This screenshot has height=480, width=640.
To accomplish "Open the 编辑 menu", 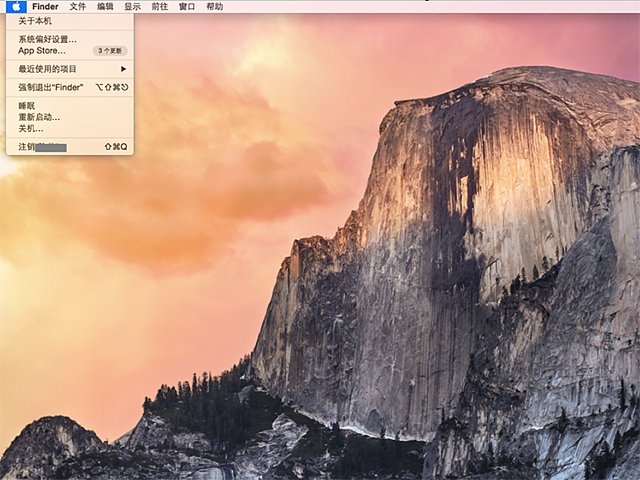I will click(105, 7).
